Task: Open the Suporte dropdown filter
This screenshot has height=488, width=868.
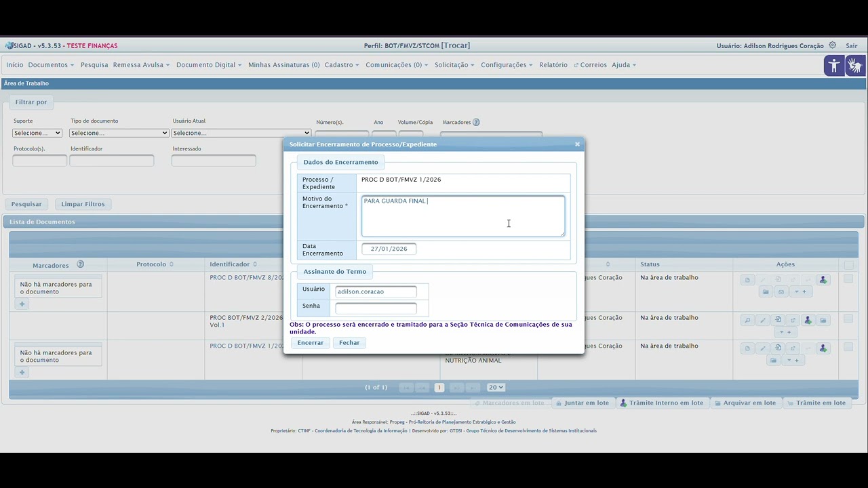Action: pos(37,133)
